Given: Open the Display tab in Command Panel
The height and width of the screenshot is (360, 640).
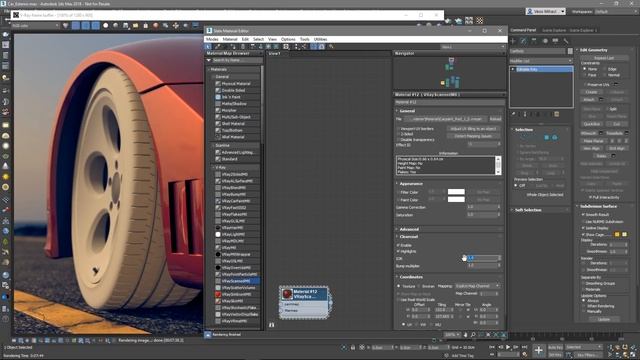Looking at the screenshot, I should [556, 41].
